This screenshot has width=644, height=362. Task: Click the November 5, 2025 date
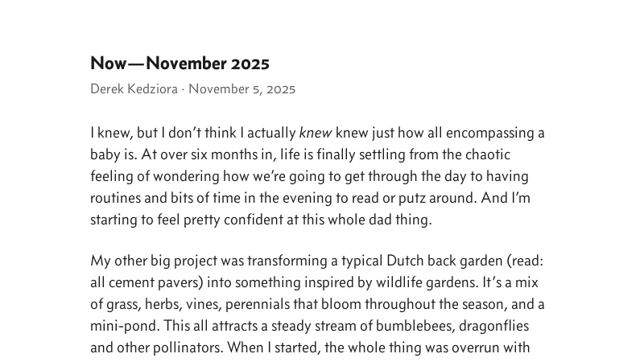[x=242, y=89]
